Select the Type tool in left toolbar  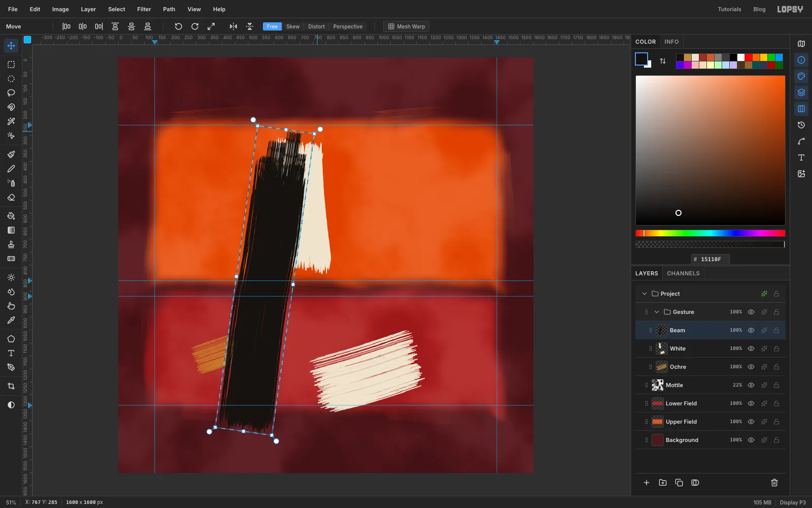[x=11, y=353]
